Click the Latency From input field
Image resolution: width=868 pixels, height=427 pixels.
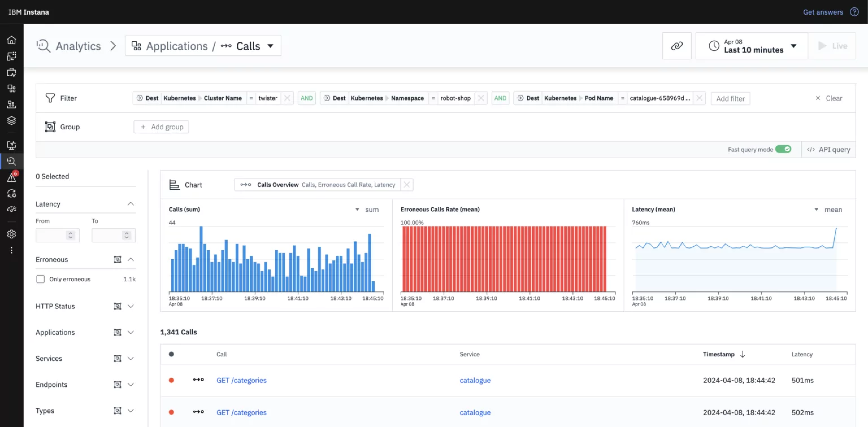coord(58,235)
